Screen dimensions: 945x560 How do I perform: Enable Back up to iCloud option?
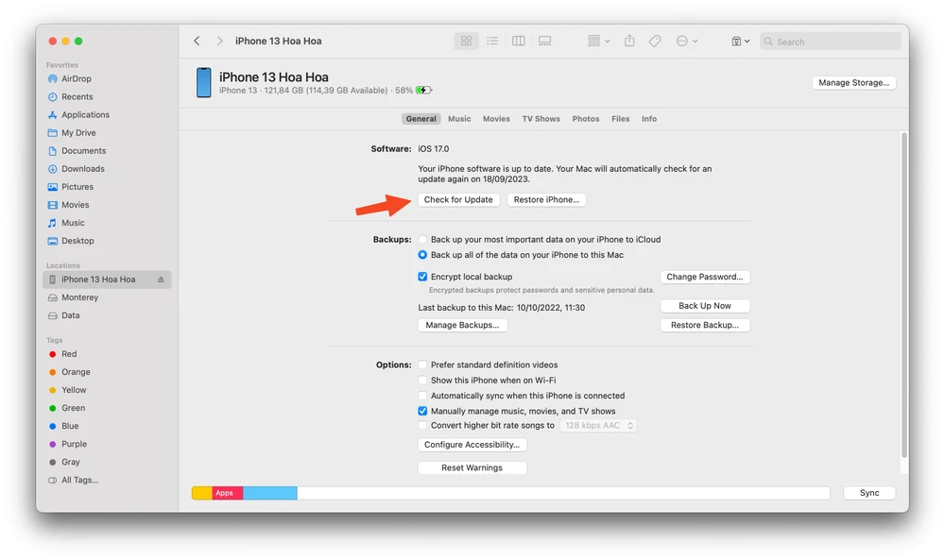[x=422, y=239]
